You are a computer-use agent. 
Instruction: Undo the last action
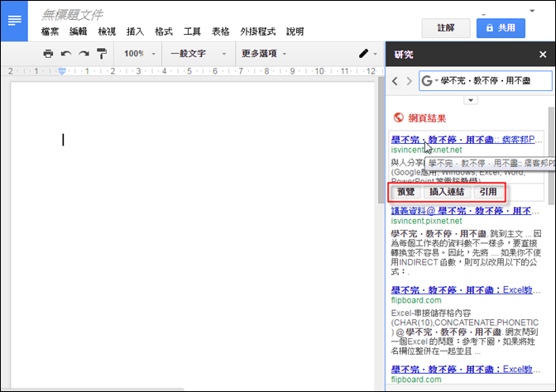click(66, 54)
